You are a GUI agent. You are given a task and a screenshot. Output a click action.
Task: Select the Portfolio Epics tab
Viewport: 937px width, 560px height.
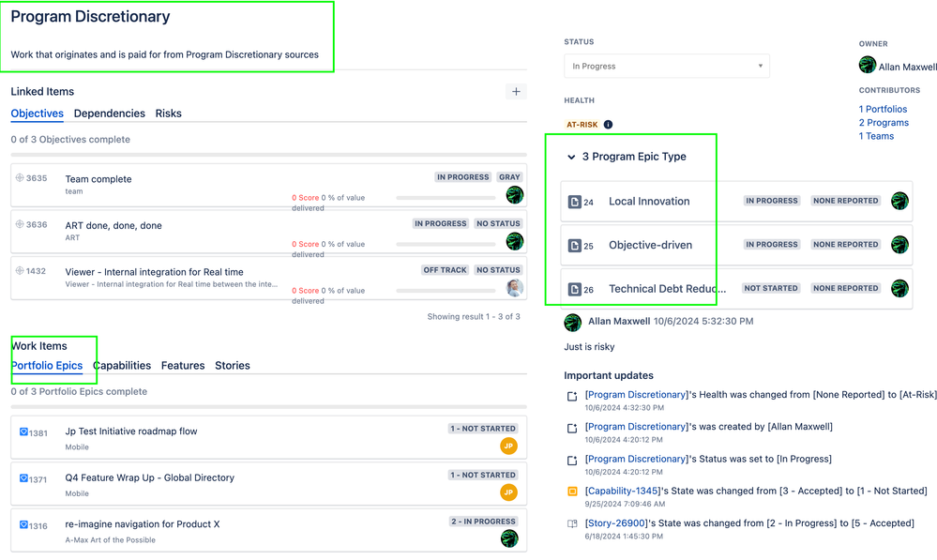(47, 366)
